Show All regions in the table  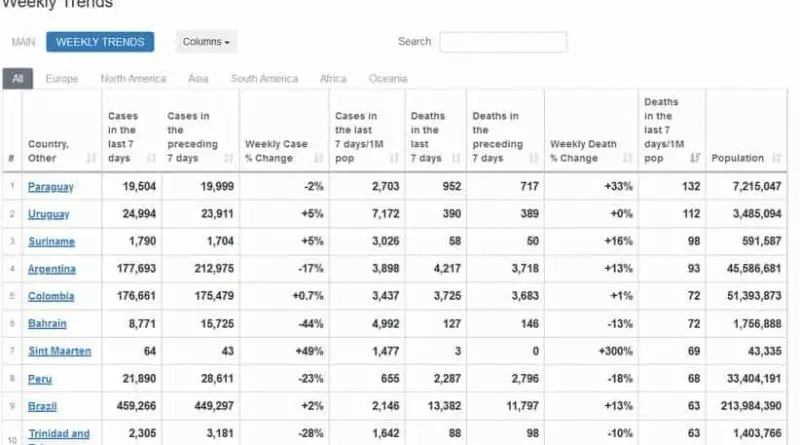(x=17, y=79)
